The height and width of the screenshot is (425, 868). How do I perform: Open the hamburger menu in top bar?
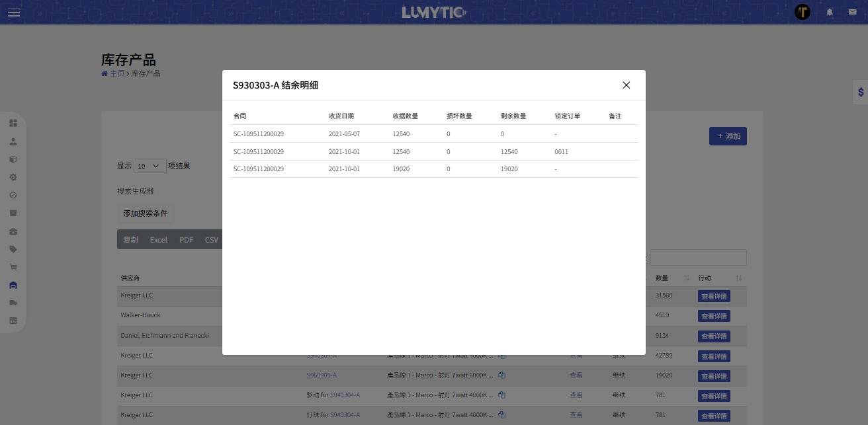pos(14,13)
